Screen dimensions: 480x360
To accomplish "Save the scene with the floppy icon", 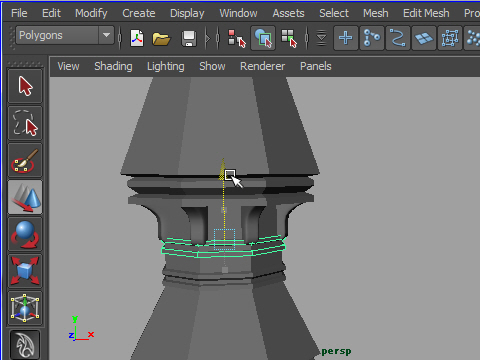I will coord(189,38).
